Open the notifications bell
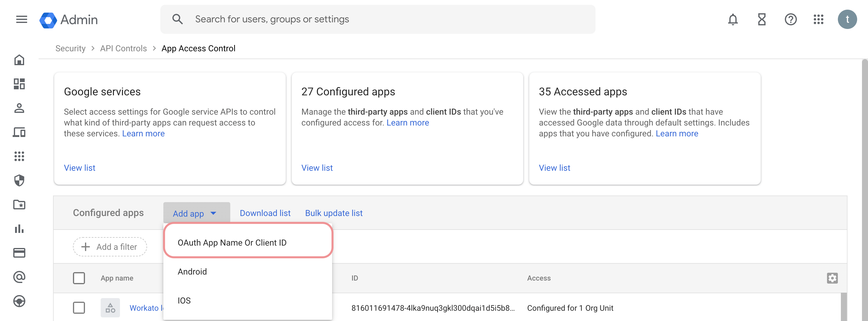This screenshot has width=868, height=321. click(733, 20)
